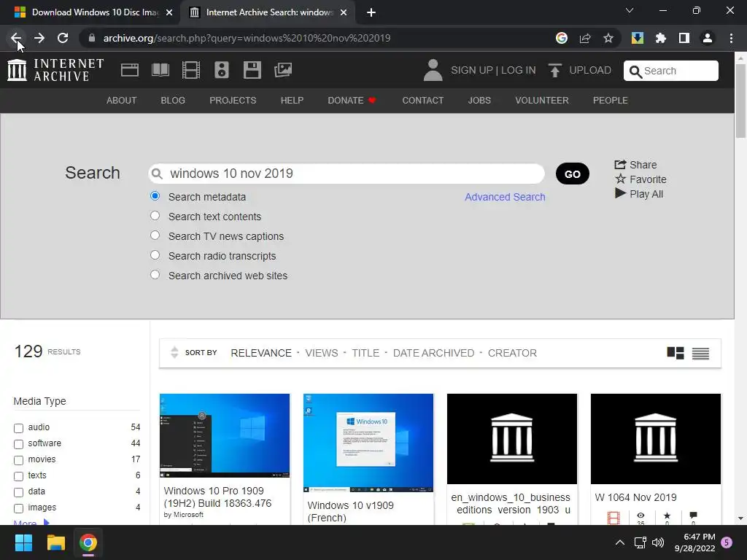Viewport: 747px width, 560px height.
Task: Open Advanced Search link
Action: pos(505,197)
